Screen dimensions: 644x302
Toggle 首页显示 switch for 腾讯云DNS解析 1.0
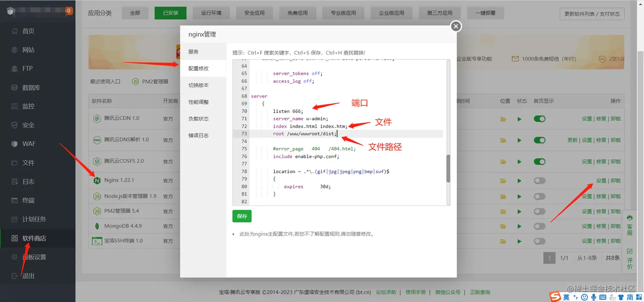[540, 140]
